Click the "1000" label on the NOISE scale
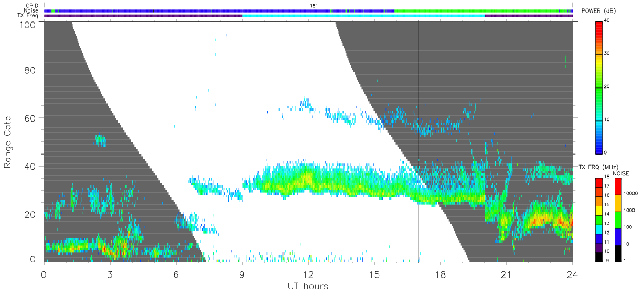644x297 pixels. coord(630,211)
